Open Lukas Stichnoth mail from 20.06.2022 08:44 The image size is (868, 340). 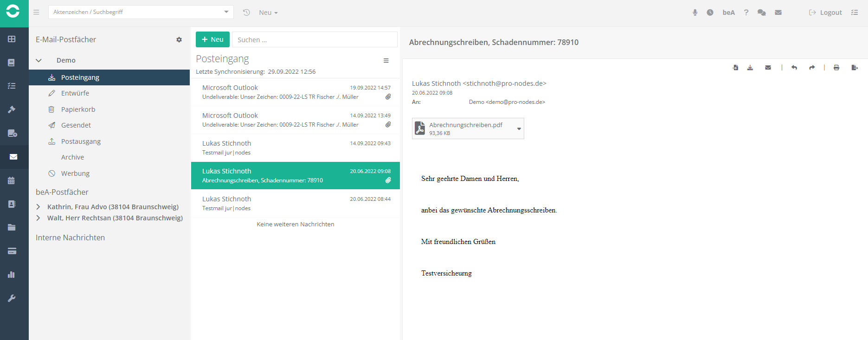pyautogui.click(x=296, y=204)
